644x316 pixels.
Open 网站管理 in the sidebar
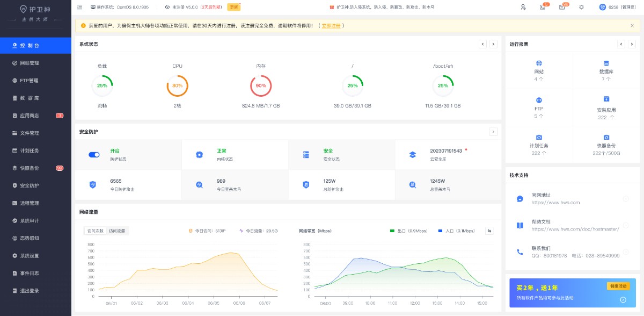(x=30, y=63)
